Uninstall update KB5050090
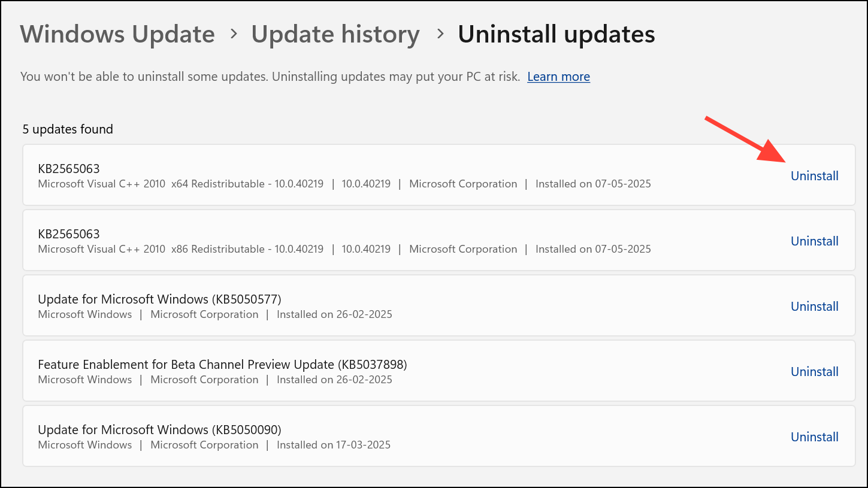868x488 pixels. (815, 437)
